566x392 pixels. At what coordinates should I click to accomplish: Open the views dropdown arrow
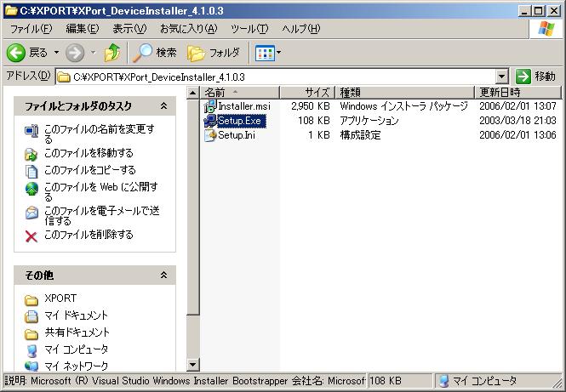pos(278,53)
